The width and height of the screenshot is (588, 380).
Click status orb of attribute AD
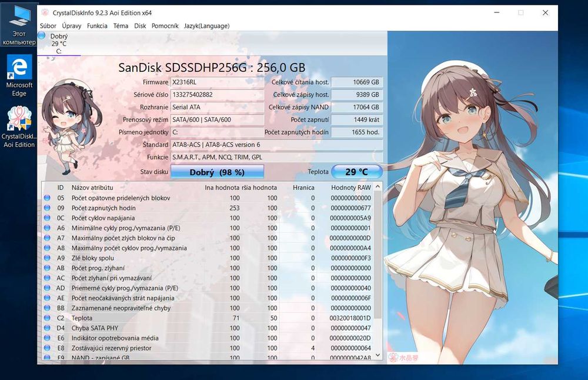[47, 288]
